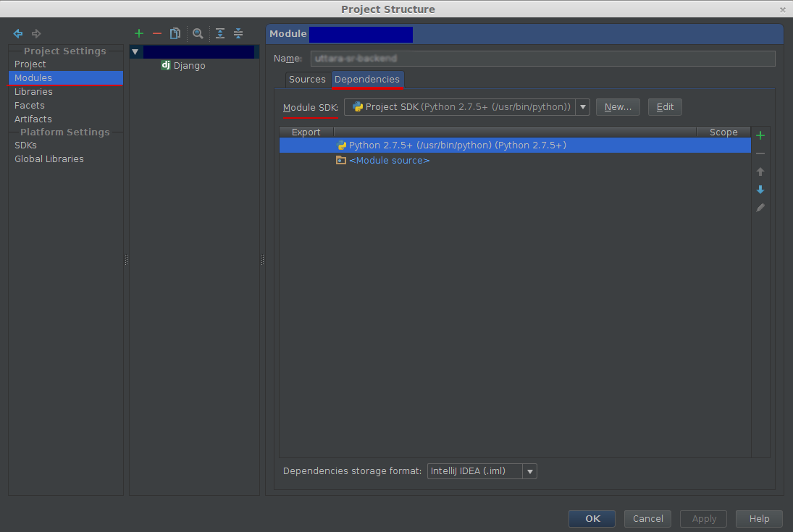Click the Edit SDK button

(665, 106)
